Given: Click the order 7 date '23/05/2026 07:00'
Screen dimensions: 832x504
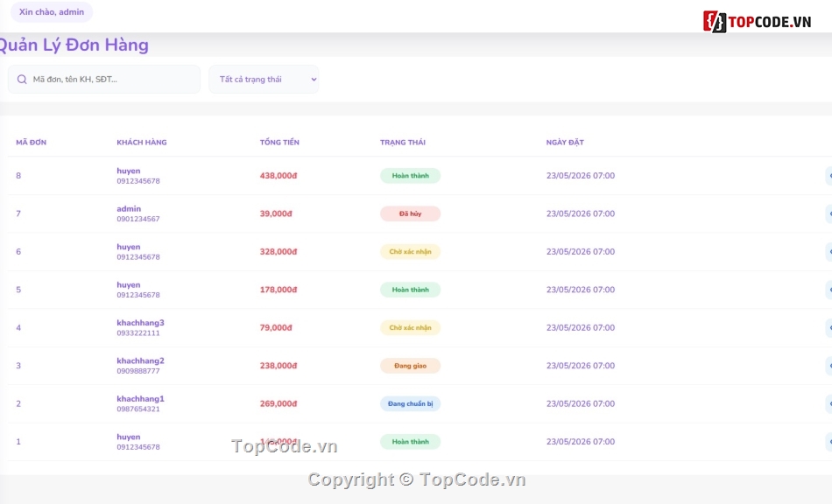Looking at the screenshot, I should [x=581, y=213].
